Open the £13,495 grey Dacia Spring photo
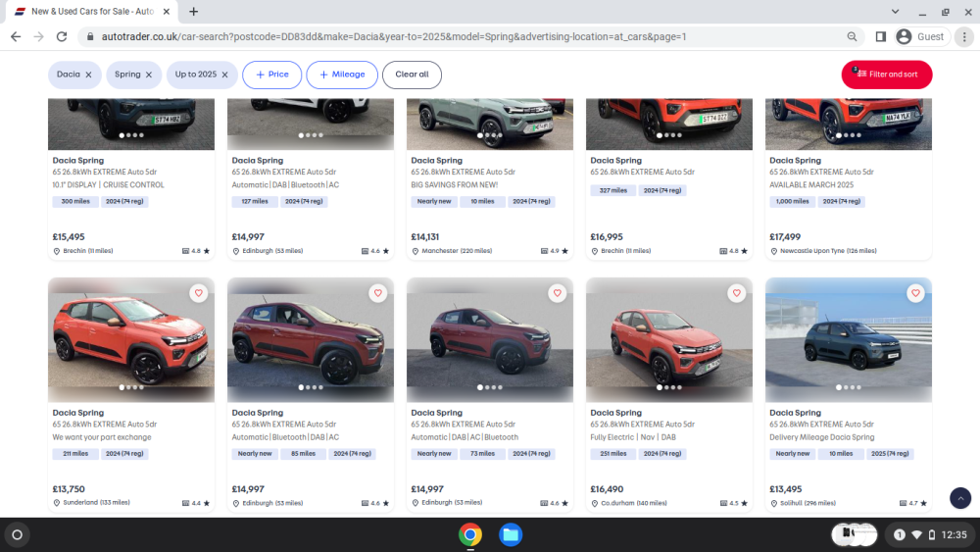Screen dimensions: 980x552 (x=848, y=340)
